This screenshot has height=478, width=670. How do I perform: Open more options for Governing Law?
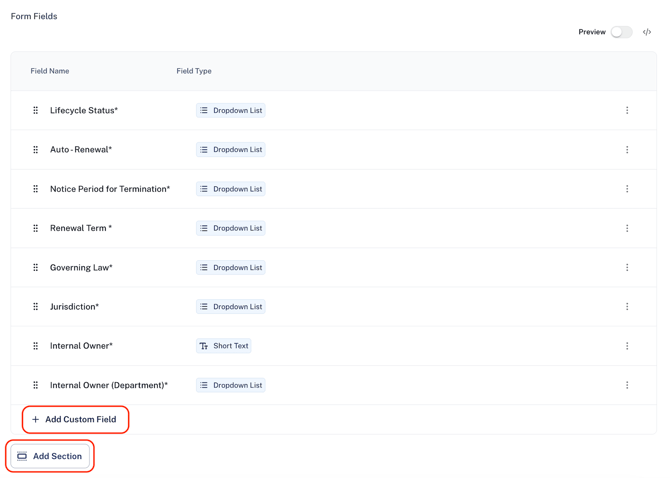(627, 267)
